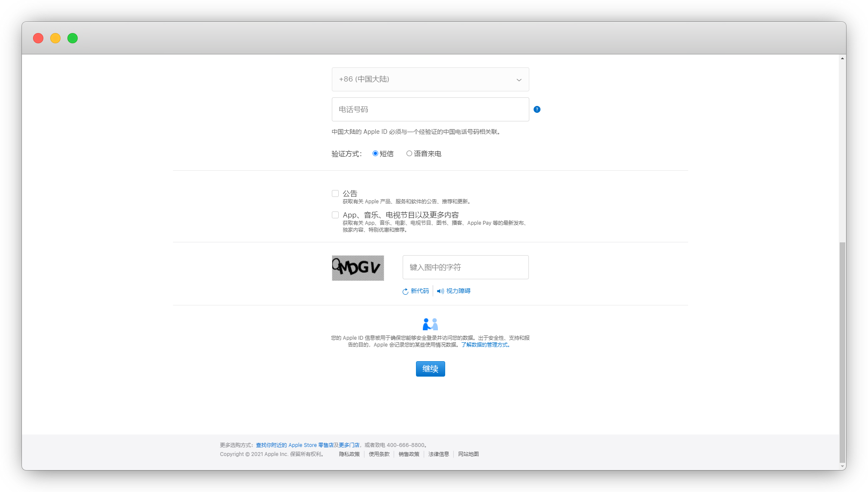
Task: Click the Copyright © 2021 Apple Inc. text
Action: [x=254, y=454]
